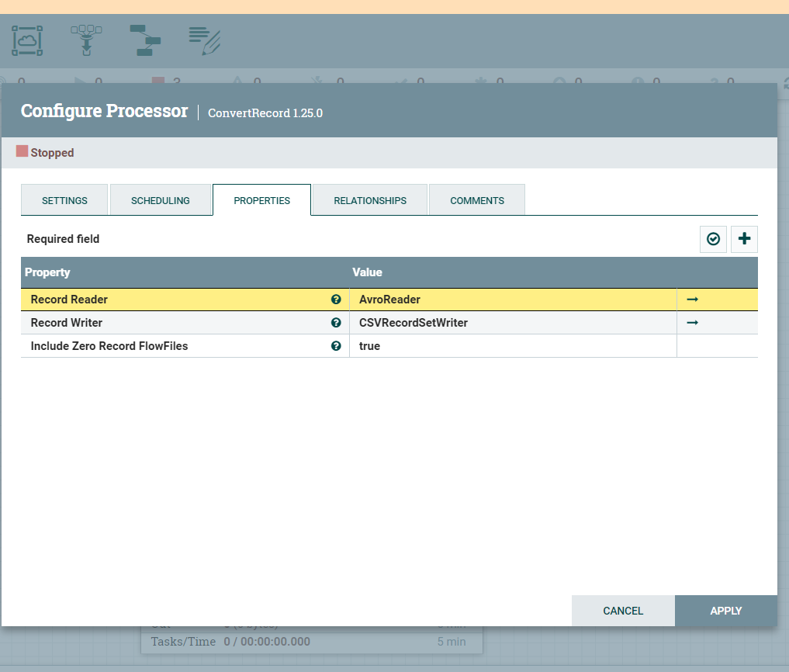The height and width of the screenshot is (672, 789).
Task: Cancel the configuration dialog
Action: [623, 611]
